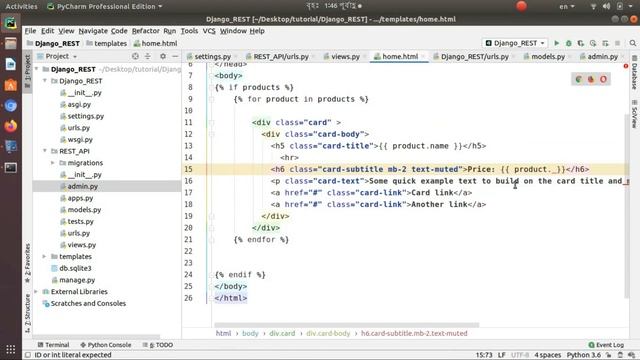640x360 pixels.
Task: Open the PyCharm Professional Edition app menu
Action: coord(104,6)
